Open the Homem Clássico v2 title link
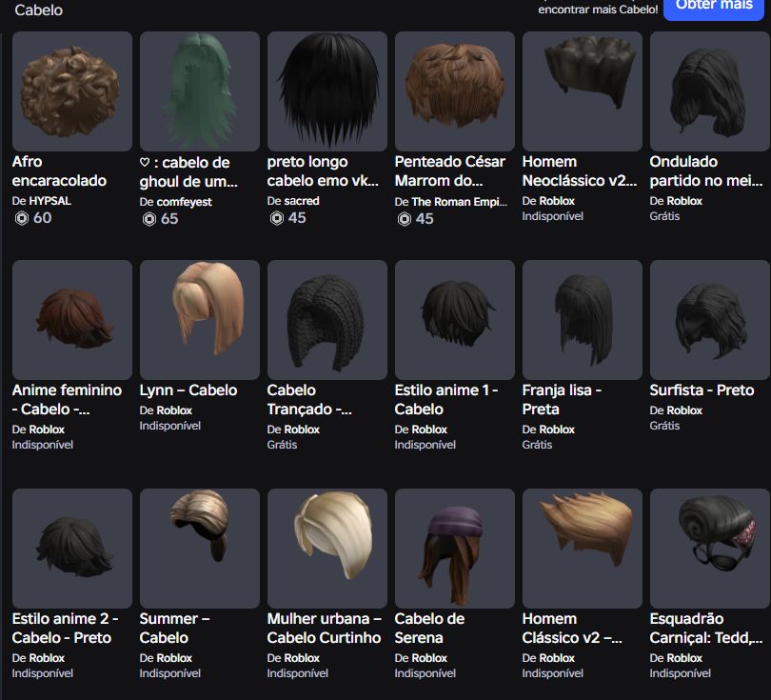 (572, 629)
